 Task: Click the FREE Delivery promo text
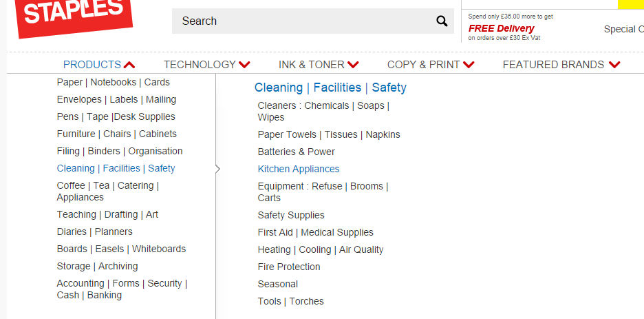coord(501,28)
